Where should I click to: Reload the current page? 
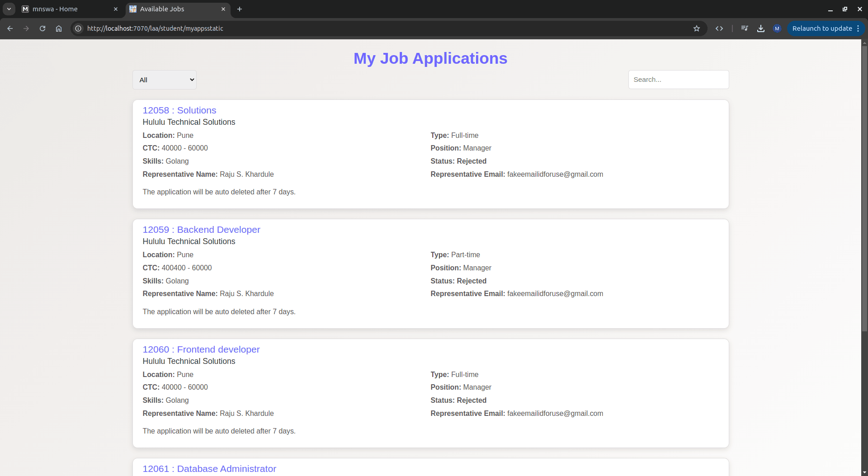click(42, 28)
